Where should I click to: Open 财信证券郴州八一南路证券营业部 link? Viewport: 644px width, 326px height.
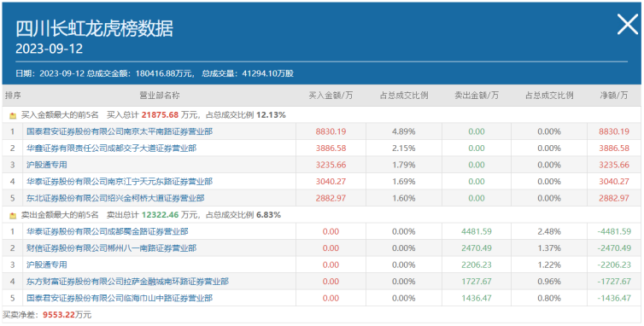[x=111, y=248]
